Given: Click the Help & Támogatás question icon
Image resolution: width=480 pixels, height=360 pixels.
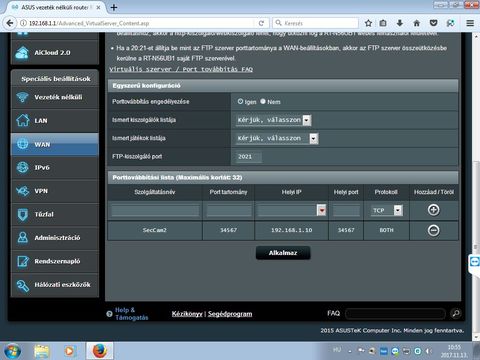Looking at the screenshot, I should [109, 314].
